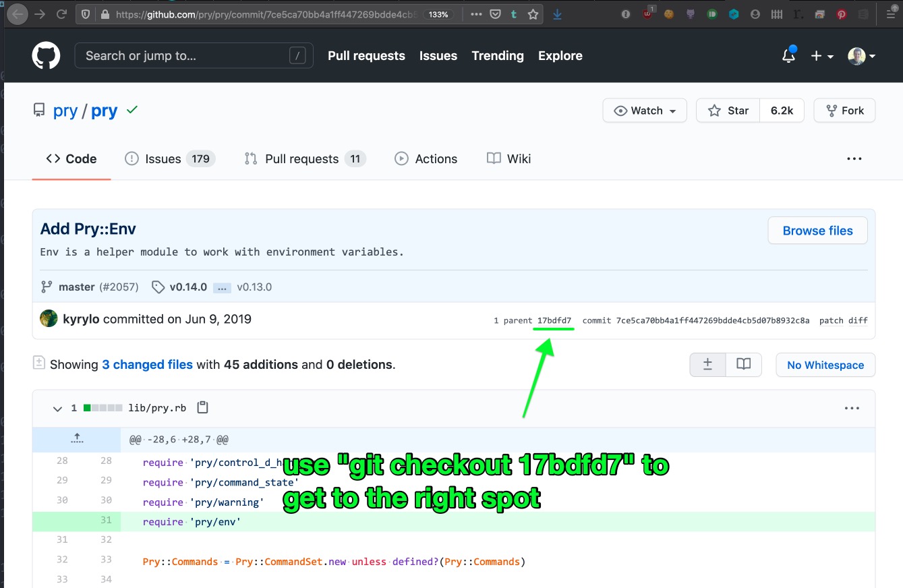View the 6.2k stargazers count
This screenshot has height=588, width=903.
click(782, 111)
